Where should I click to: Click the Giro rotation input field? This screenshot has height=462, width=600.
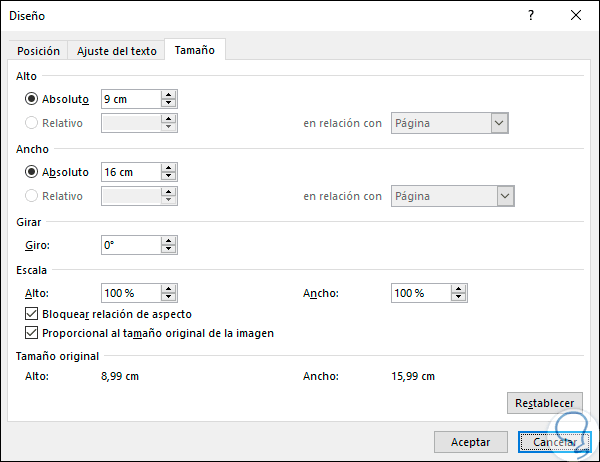click(130, 244)
